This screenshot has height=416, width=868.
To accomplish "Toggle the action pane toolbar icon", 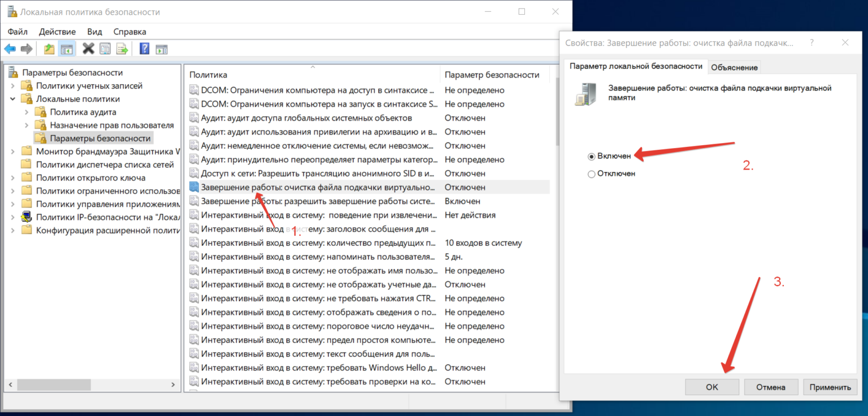I will coord(162,49).
